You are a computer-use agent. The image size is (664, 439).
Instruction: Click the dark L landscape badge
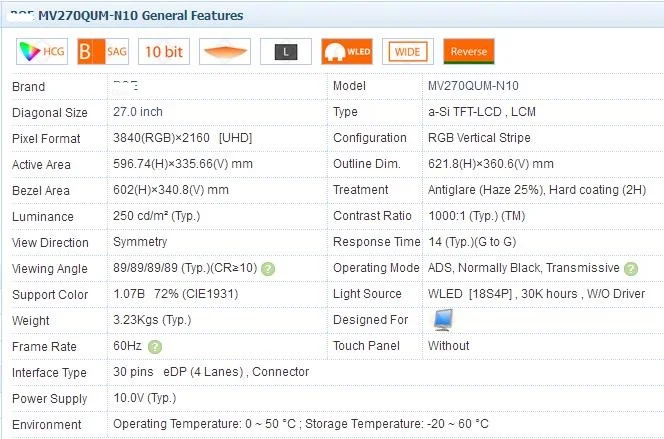285,52
